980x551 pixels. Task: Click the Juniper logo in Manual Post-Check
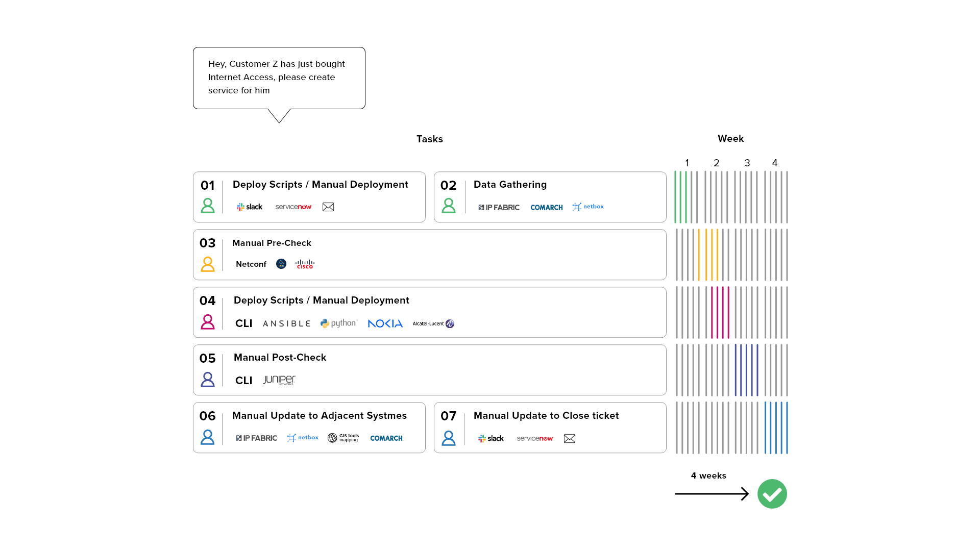pyautogui.click(x=279, y=380)
